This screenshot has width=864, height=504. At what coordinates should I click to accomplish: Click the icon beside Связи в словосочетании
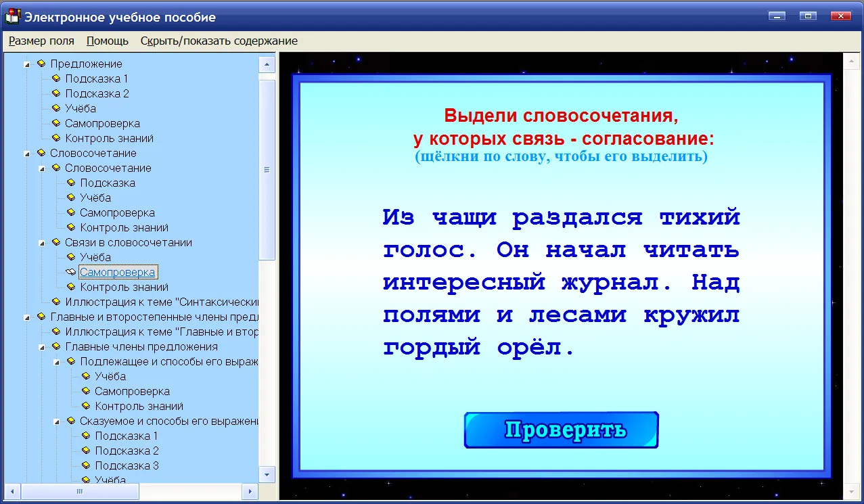(x=57, y=242)
